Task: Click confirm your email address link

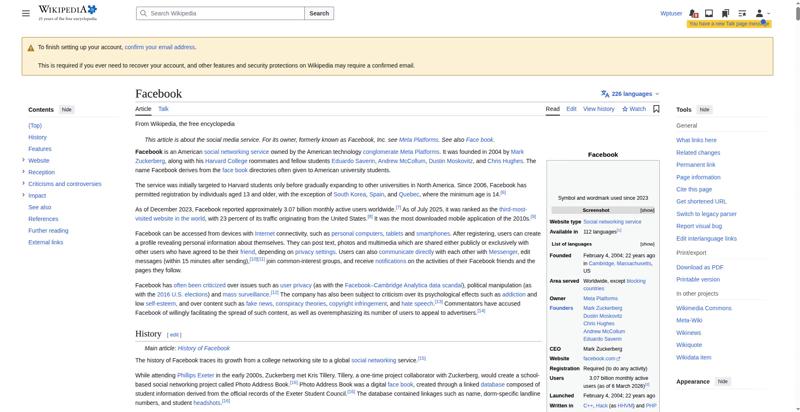Action: (160, 47)
